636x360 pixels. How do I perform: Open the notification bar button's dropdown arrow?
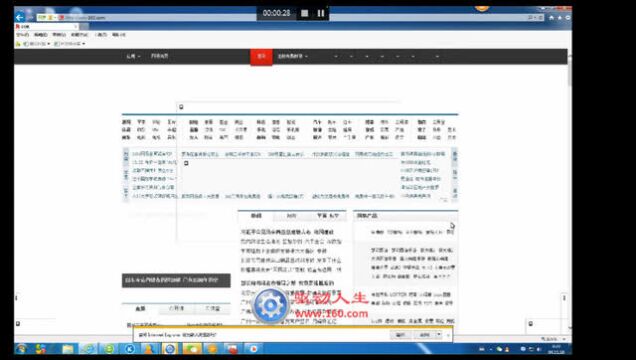point(439,335)
